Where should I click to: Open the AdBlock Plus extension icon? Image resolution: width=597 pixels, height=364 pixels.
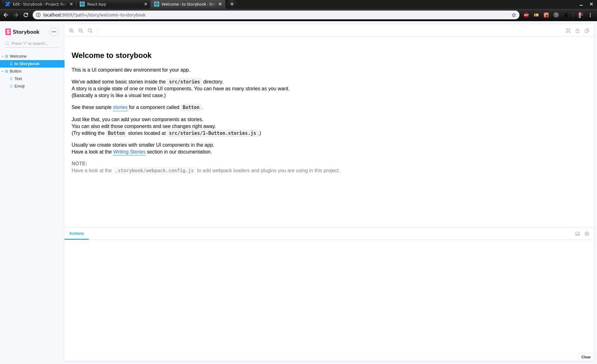pos(526,15)
